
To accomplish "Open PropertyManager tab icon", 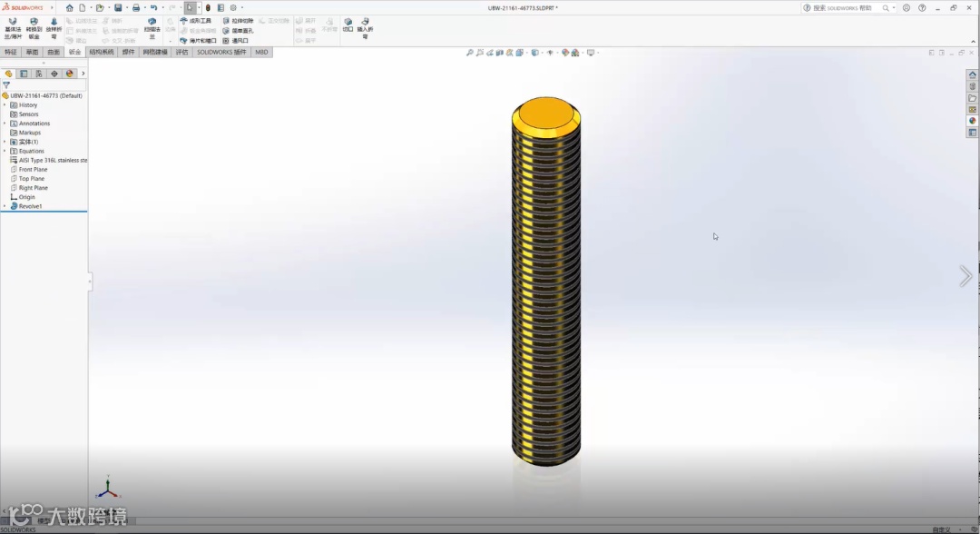I will coord(24,74).
